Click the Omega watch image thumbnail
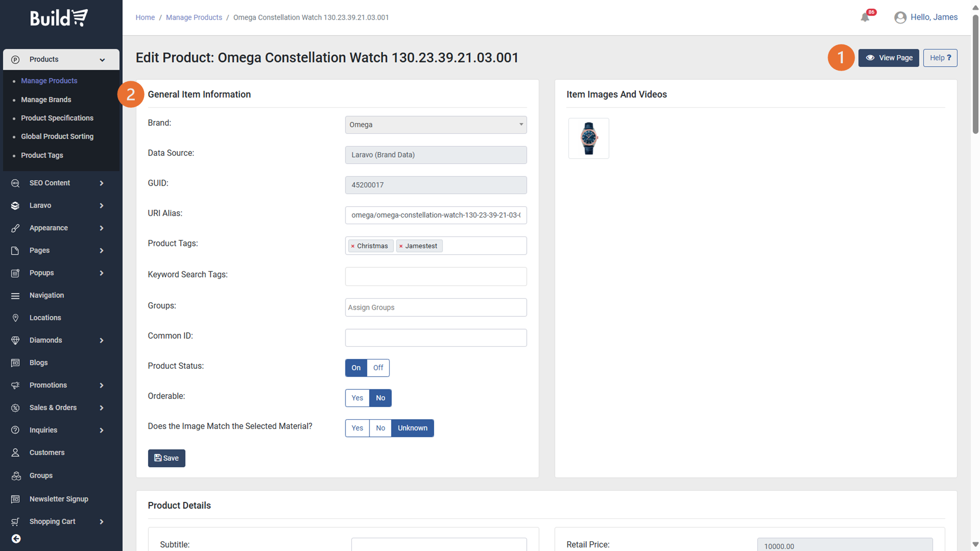 [588, 139]
